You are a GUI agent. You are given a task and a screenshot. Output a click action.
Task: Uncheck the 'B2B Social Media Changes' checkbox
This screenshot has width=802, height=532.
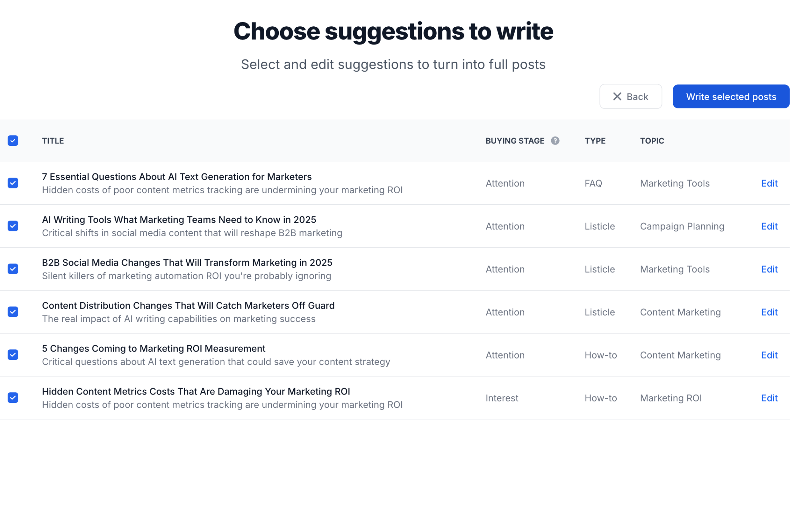(13, 269)
